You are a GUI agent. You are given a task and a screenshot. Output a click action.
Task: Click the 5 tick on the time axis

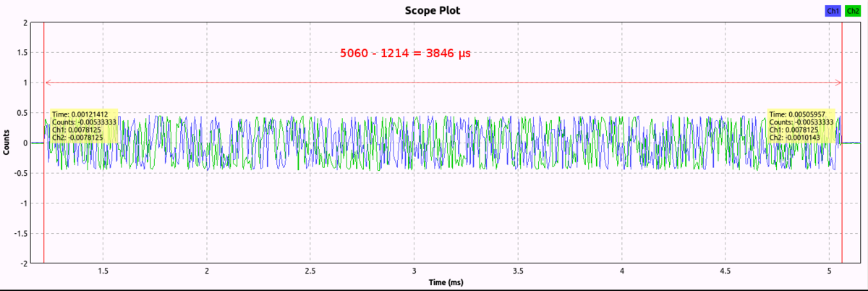830,271
